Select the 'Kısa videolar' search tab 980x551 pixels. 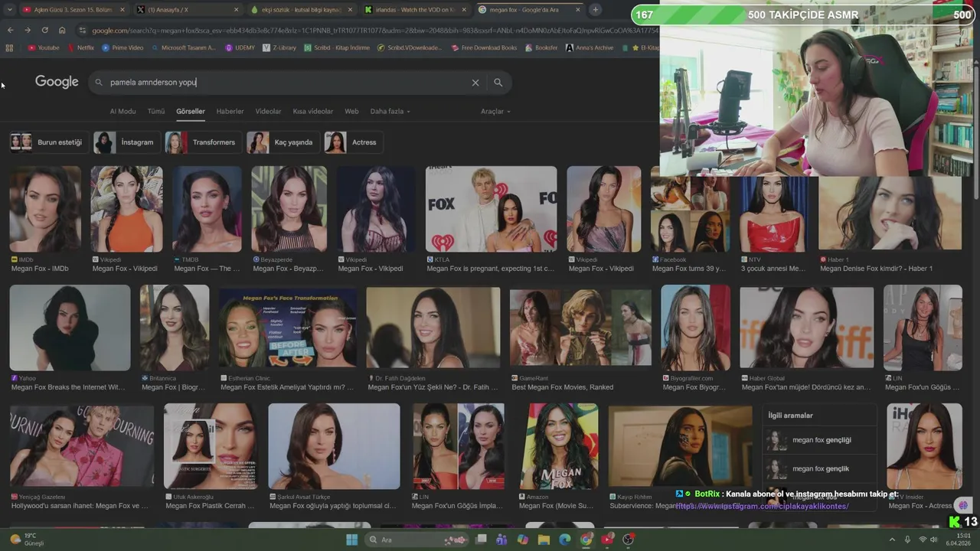(312, 111)
